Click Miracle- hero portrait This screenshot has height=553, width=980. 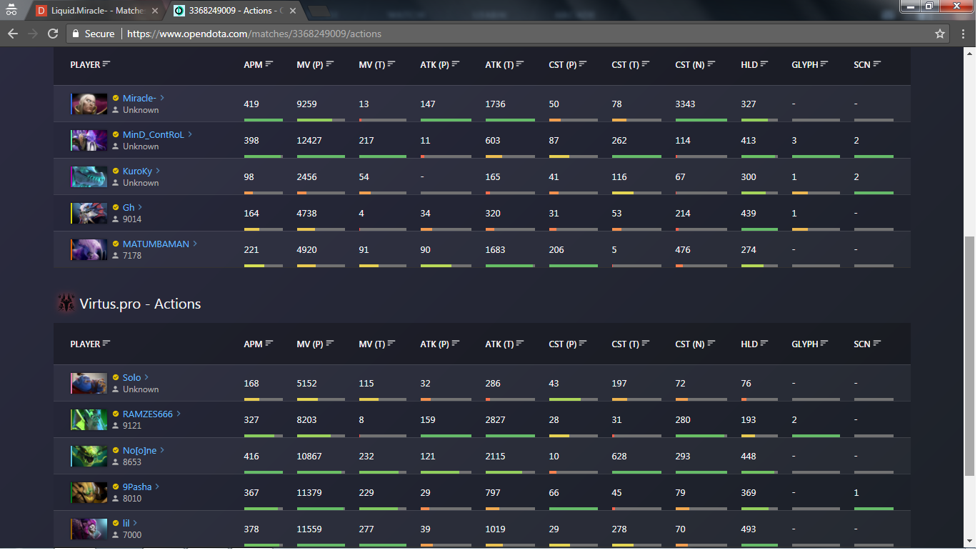pyautogui.click(x=89, y=104)
